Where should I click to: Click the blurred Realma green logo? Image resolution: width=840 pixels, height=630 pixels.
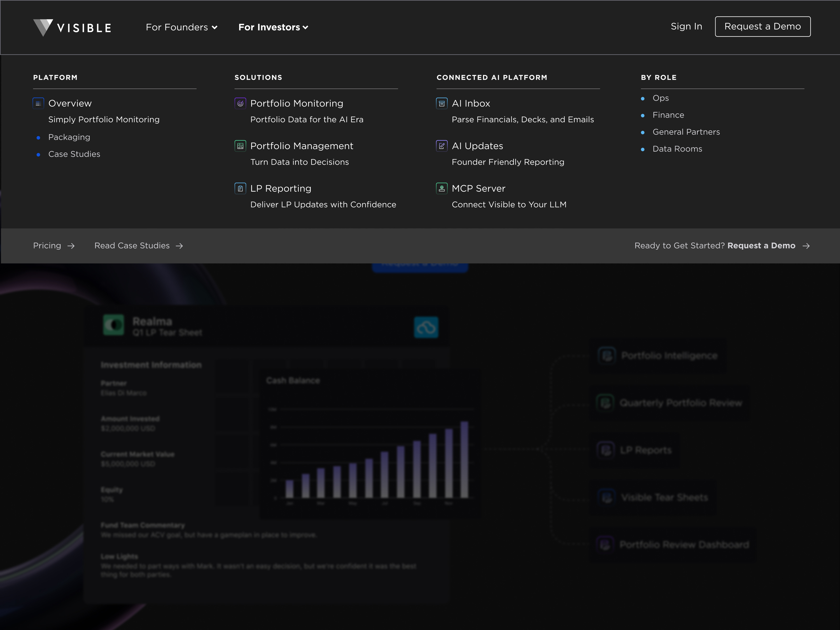(114, 325)
